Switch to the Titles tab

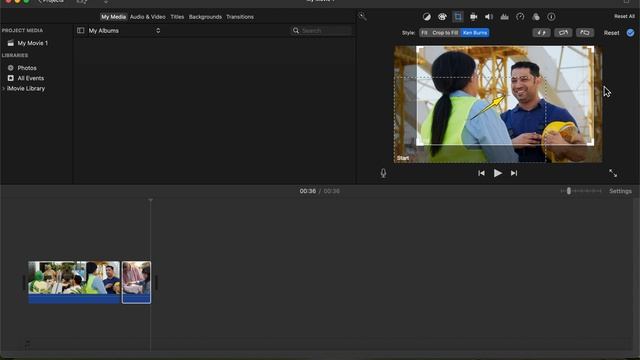pos(177,17)
